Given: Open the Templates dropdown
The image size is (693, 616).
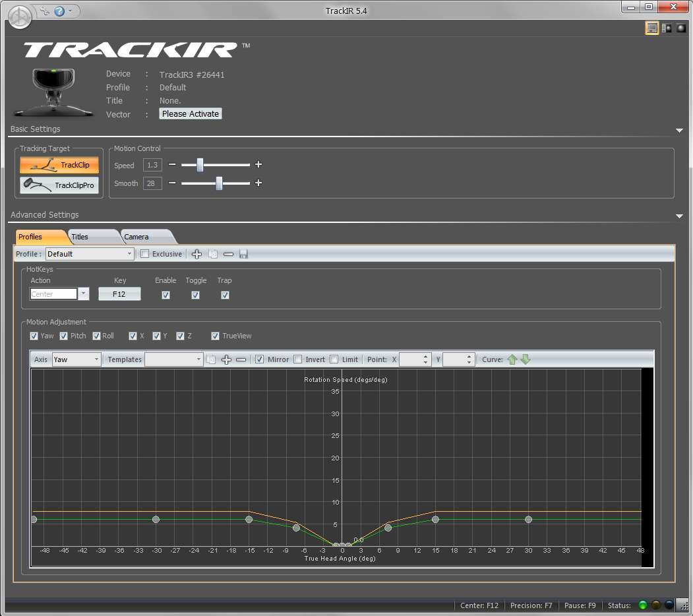Looking at the screenshot, I should [173, 359].
